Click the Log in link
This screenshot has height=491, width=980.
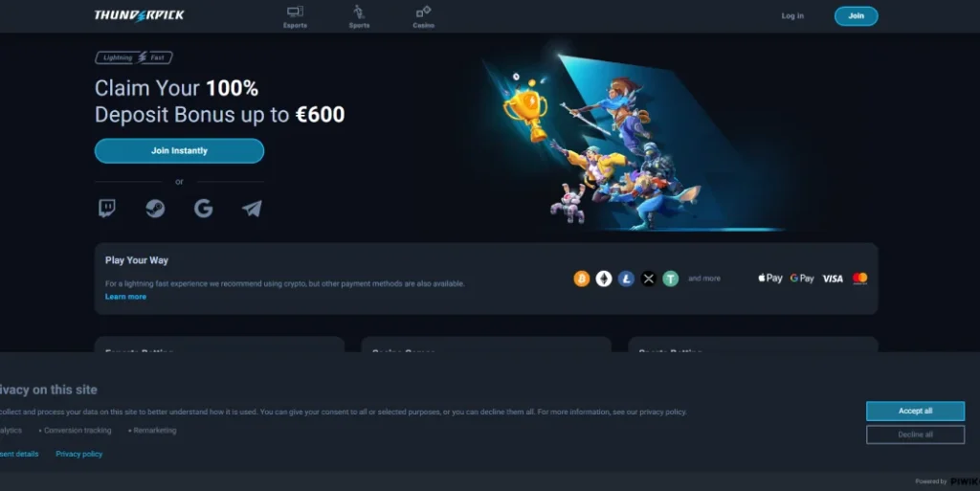(792, 15)
